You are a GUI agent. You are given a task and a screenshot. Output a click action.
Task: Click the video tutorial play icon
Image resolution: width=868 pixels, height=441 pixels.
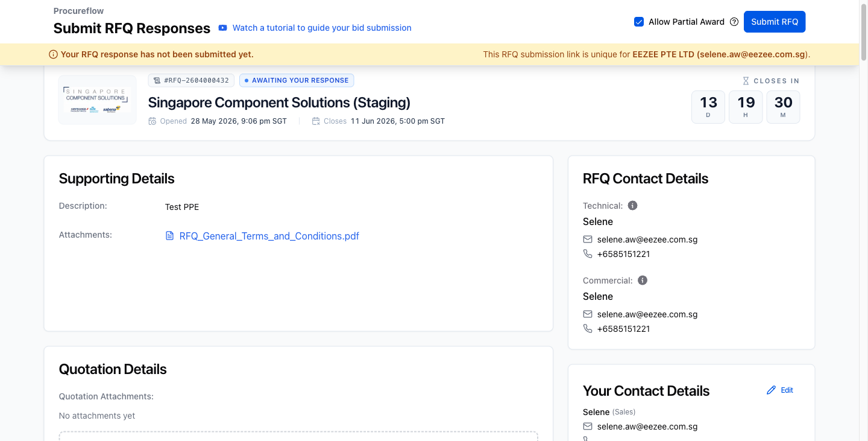coord(223,28)
